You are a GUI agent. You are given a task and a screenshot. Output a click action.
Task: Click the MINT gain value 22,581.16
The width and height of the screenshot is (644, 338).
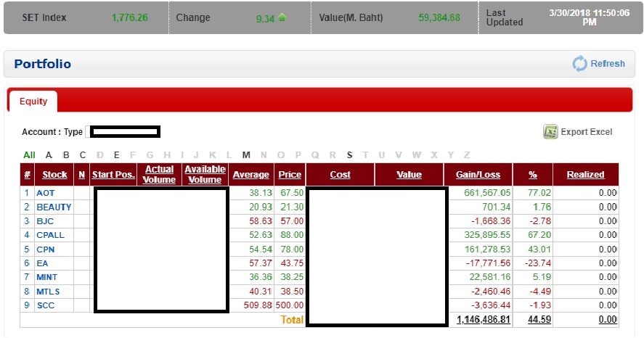click(490, 277)
